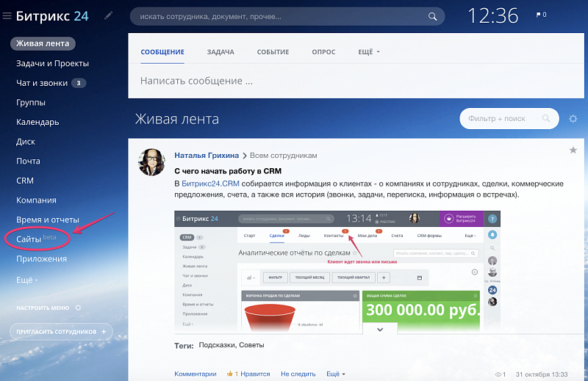Click Комментарии link under post

pyautogui.click(x=196, y=374)
